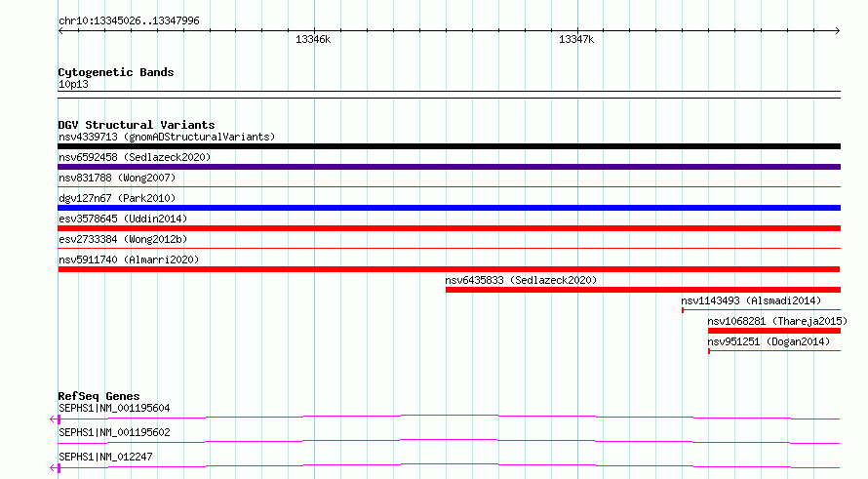Screen dimensions: 868x479
Task: Click the 10p13 band label
Action: coord(73,84)
